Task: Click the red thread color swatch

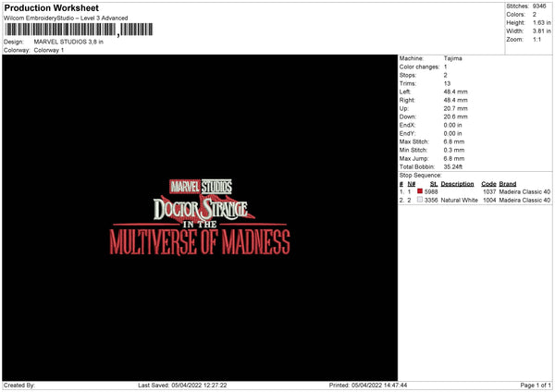Action: [420, 191]
